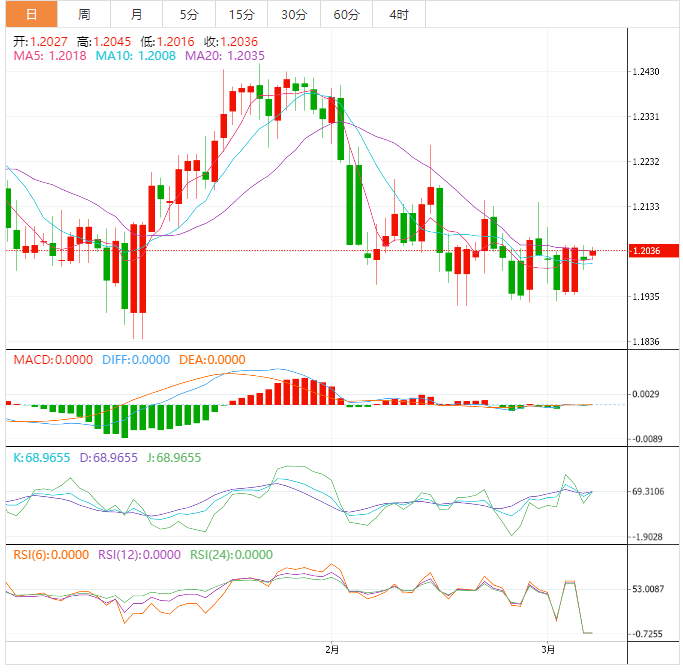Image resolution: width=683 pixels, height=672 pixels.
Task: Select the 日 (daily) chart tab
Action: click(x=31, y=14)
